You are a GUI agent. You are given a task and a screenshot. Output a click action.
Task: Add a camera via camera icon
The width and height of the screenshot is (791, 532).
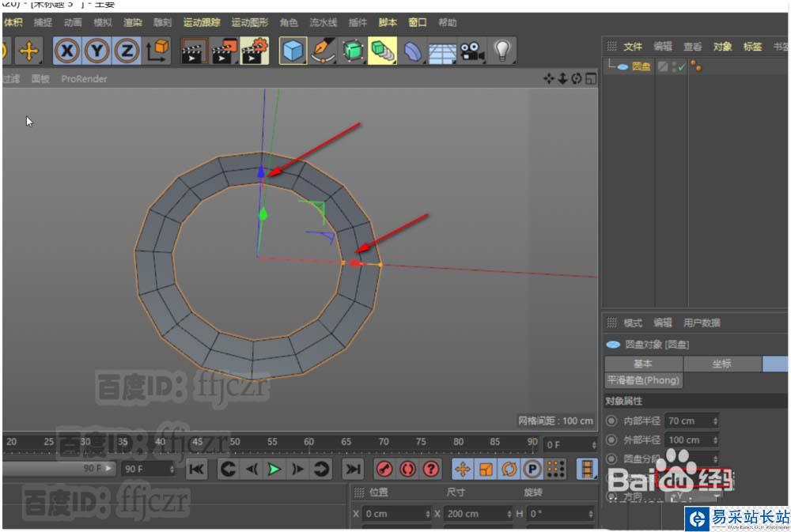coord(472,52)
